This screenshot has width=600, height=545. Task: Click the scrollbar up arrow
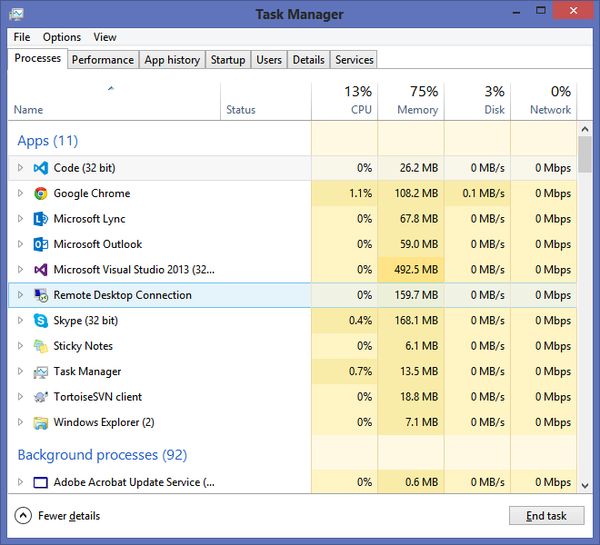(x=585, y=129)
